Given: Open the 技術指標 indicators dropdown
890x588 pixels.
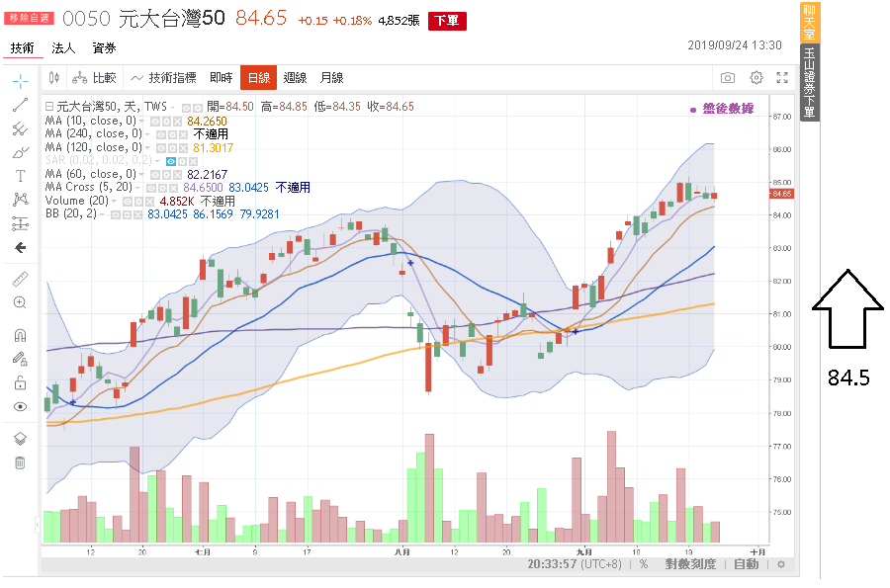Looking at the screenshot, I should [163, 78].
